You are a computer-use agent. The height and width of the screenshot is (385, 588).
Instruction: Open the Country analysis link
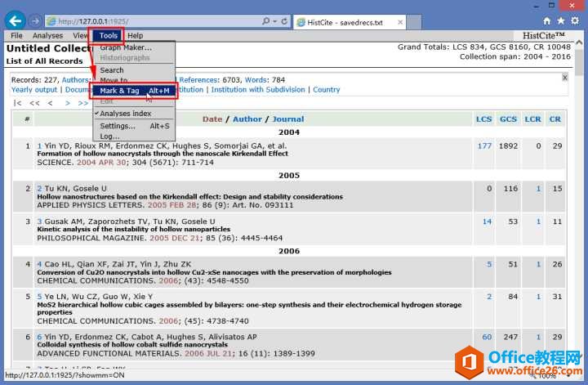click(x=326, y=90)
